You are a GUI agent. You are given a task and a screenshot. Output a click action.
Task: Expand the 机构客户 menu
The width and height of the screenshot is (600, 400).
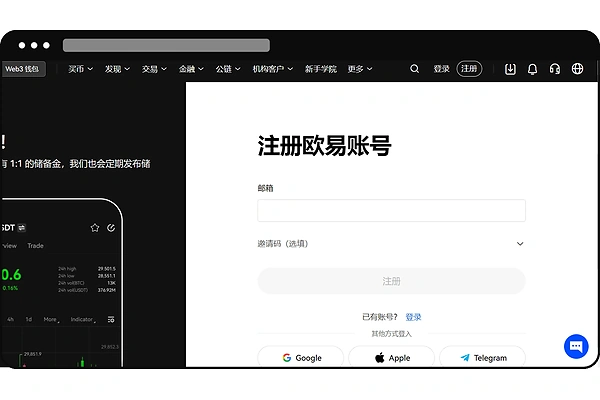point(272,69)
